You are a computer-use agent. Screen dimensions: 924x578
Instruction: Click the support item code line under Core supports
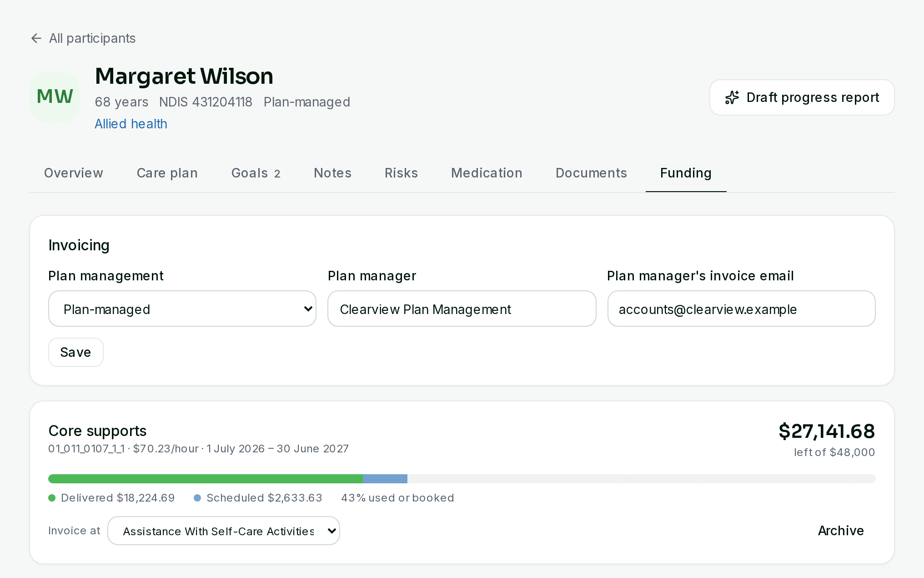click(198, 449)
